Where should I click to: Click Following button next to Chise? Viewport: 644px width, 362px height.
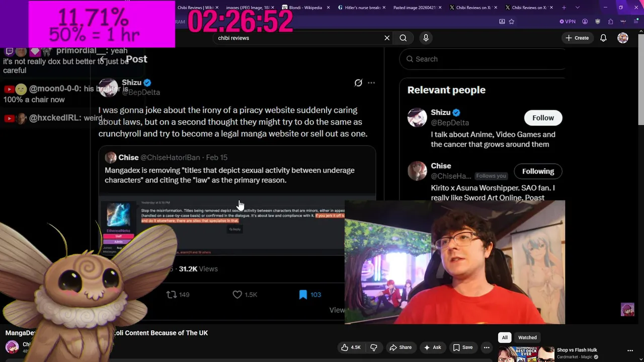(x=538, y=171)
